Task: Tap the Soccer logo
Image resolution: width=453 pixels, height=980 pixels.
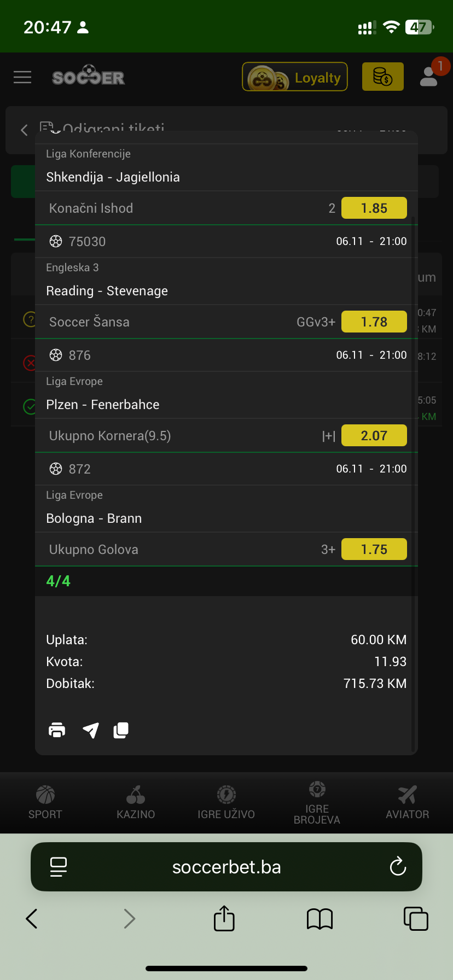Action: coord(89,77)
